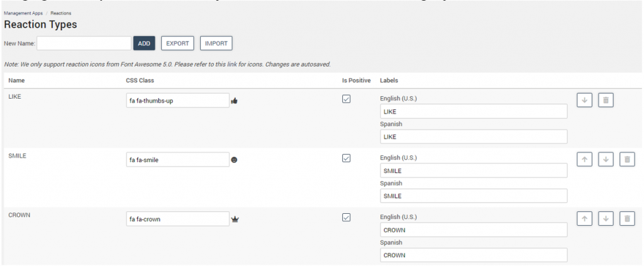Edit the Spanish label for SMILE
Image resolution: width=644 pixels, height=266 pixels.
(474, 196)
